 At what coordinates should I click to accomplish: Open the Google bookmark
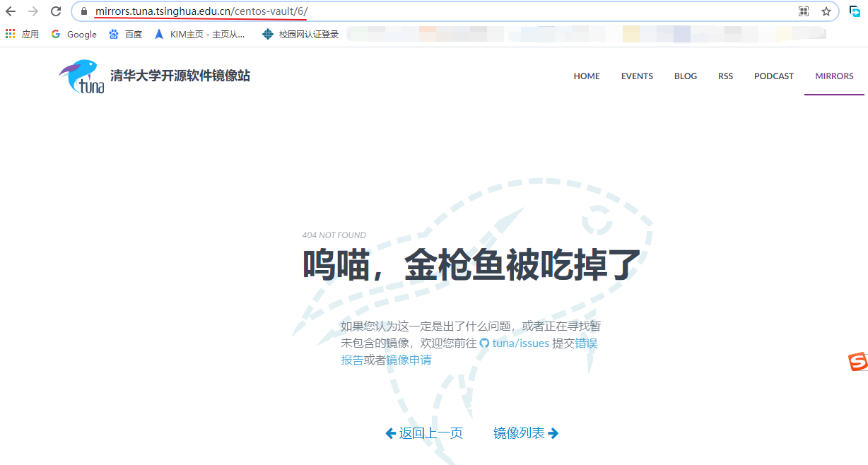(74, 34)
